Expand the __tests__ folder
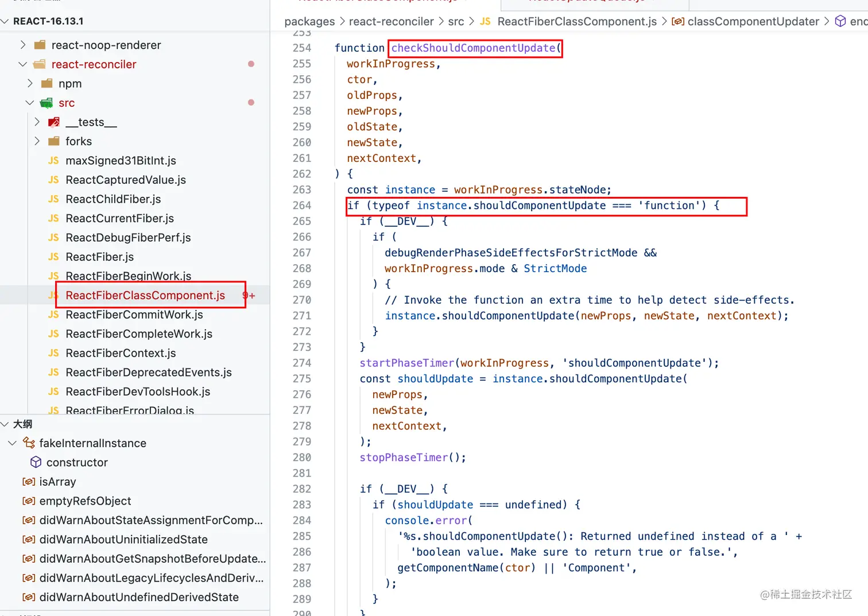Image resolution: width=868 pixels, height=616 pixels. [37, 122]
